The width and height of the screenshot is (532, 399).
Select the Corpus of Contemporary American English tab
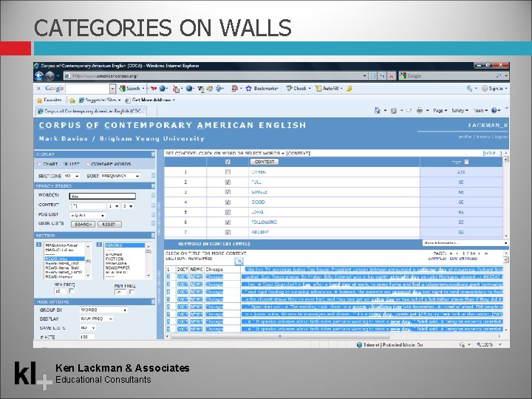[x=91, y=111]
